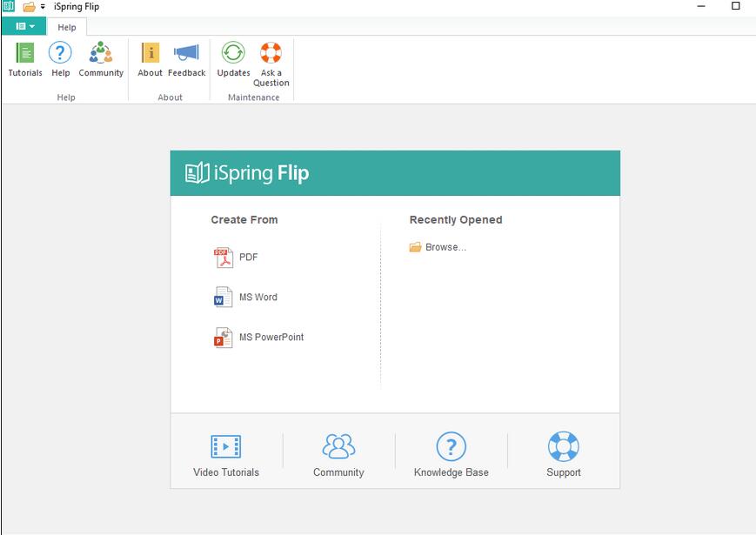Visit Community in the start page footer
The height and width of the screenshot is (535, 756).
[x=338, y=455]
